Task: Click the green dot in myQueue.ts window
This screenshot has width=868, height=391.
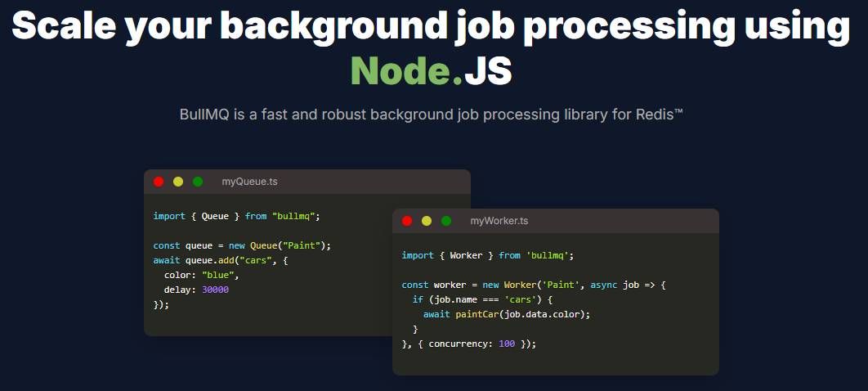Action: click(198, 182)
